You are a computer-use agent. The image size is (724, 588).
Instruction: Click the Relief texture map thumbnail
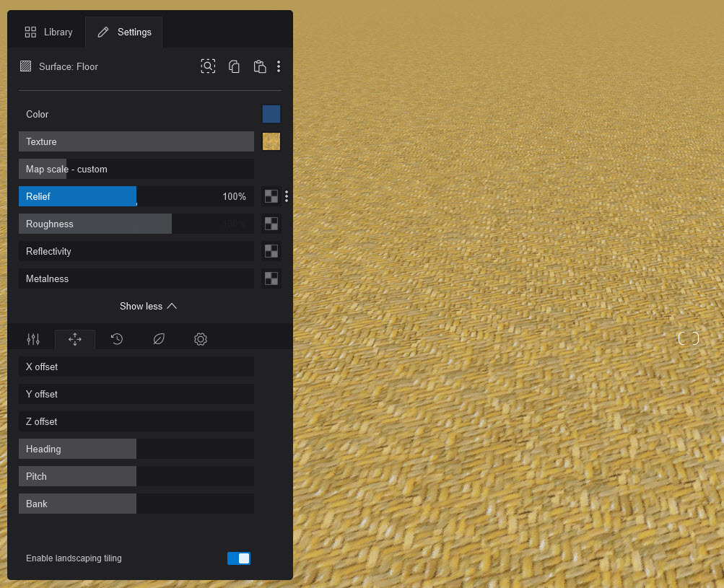(x=271, y=196)
